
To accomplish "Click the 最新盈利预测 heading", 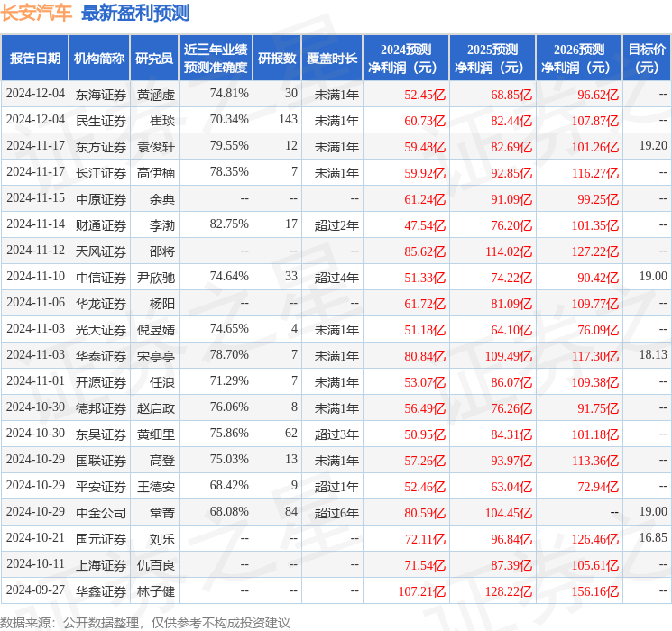I will click(x=135, y=13).
